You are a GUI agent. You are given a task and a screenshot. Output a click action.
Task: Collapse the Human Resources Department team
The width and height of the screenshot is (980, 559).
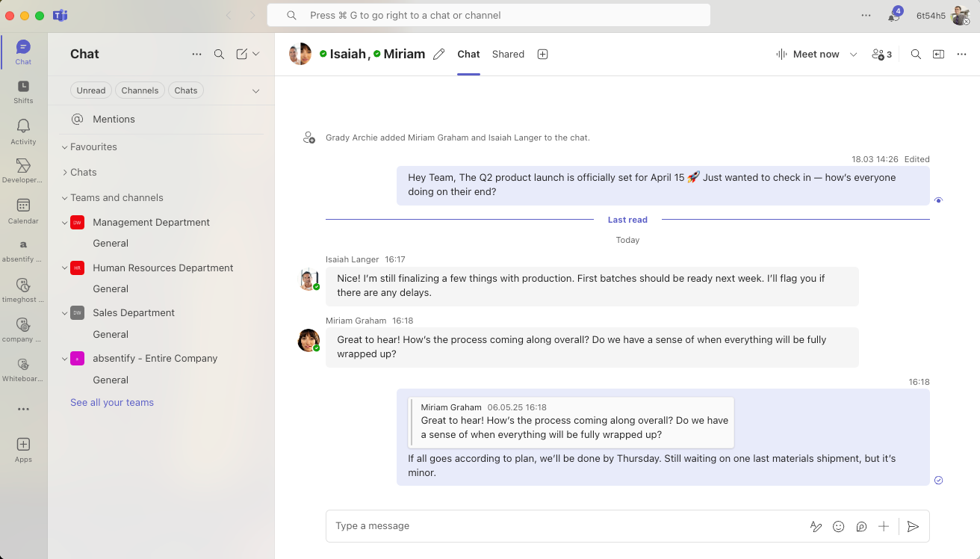64,268
